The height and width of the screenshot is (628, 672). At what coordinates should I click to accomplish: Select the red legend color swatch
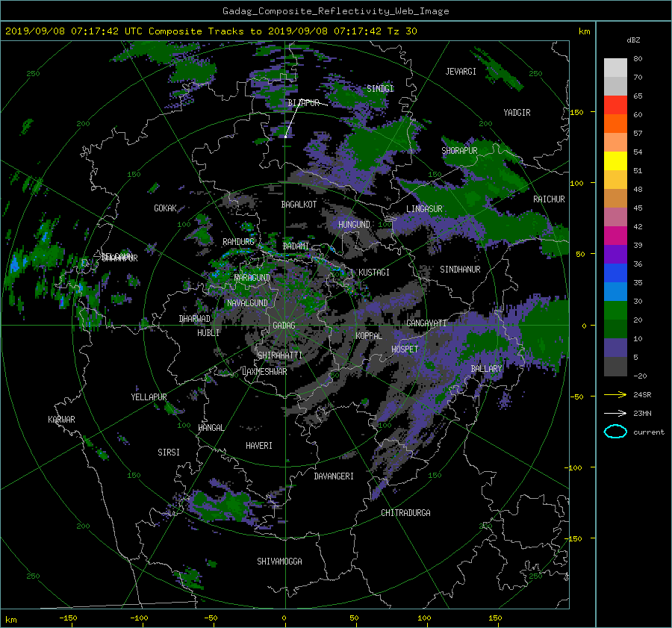(x=615, y=105)
